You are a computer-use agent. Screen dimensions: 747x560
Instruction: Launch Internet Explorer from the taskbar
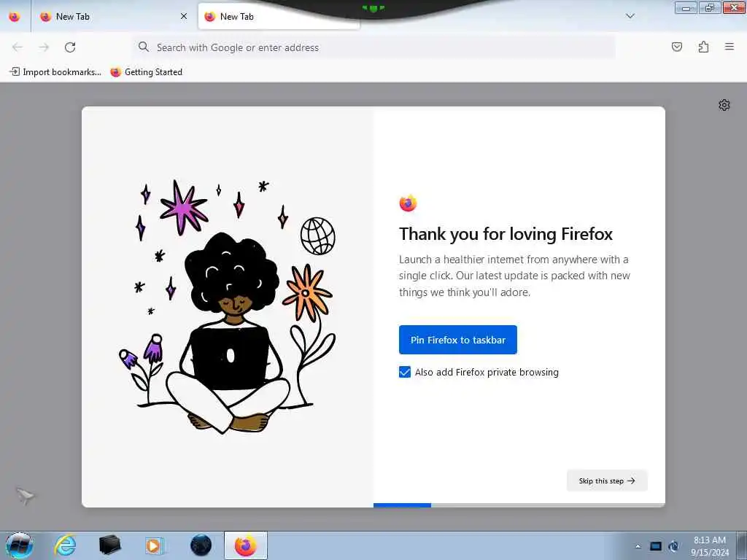pos(65,545)
